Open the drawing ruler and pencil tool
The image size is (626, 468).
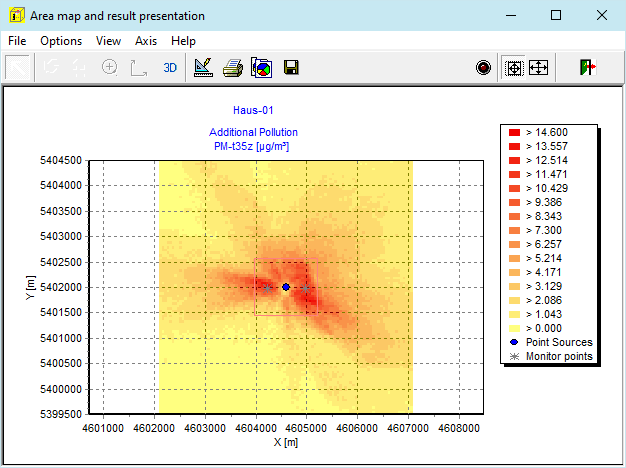[x=203, y=67]
